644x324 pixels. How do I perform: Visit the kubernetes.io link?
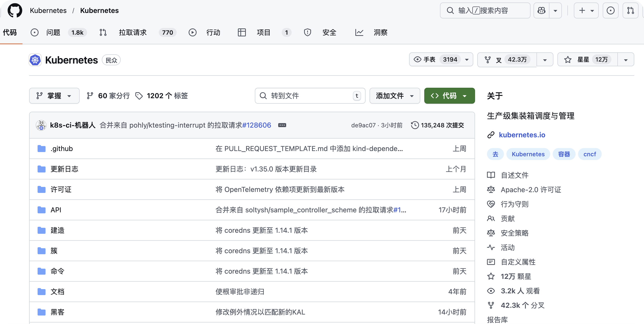coord(522,135)
